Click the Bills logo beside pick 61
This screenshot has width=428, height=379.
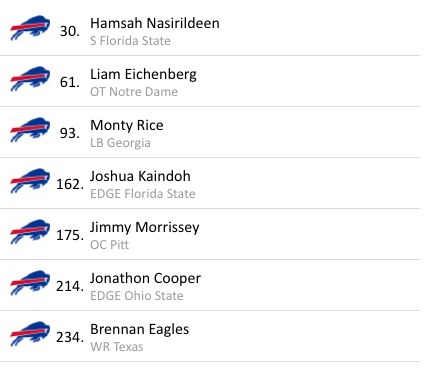(30, 79)
